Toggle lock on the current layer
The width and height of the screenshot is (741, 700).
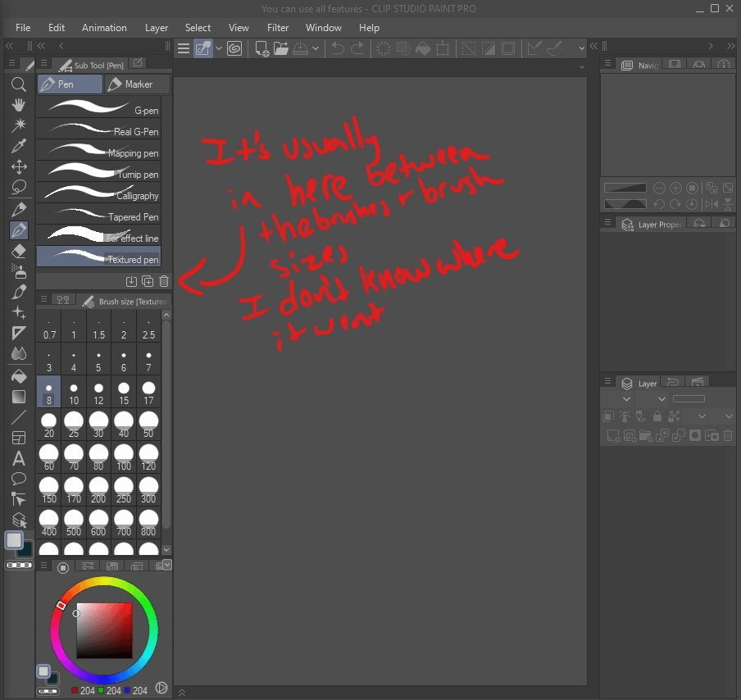coord(657,416)
